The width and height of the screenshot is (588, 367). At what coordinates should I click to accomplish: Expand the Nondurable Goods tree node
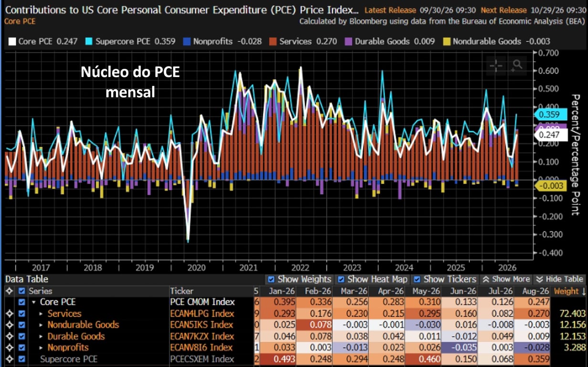point(41,325)
